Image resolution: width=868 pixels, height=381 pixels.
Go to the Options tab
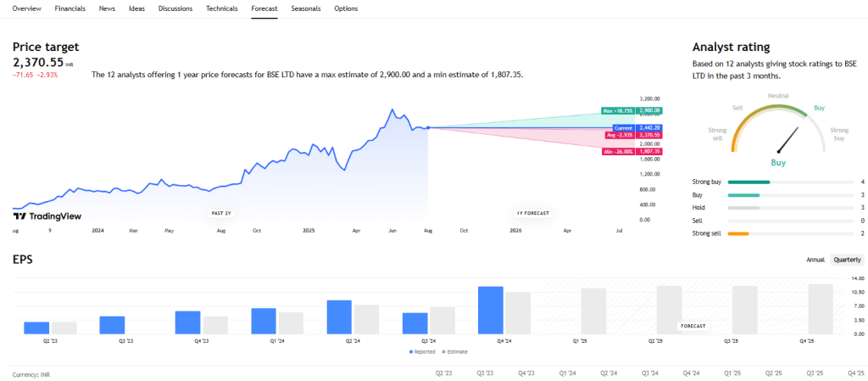tap(346, 8)
